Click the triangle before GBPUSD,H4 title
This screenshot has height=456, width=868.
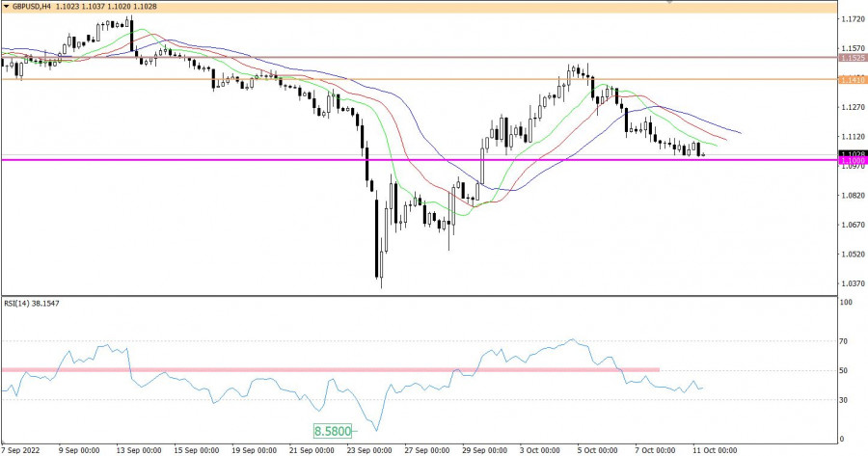[6, 7]
